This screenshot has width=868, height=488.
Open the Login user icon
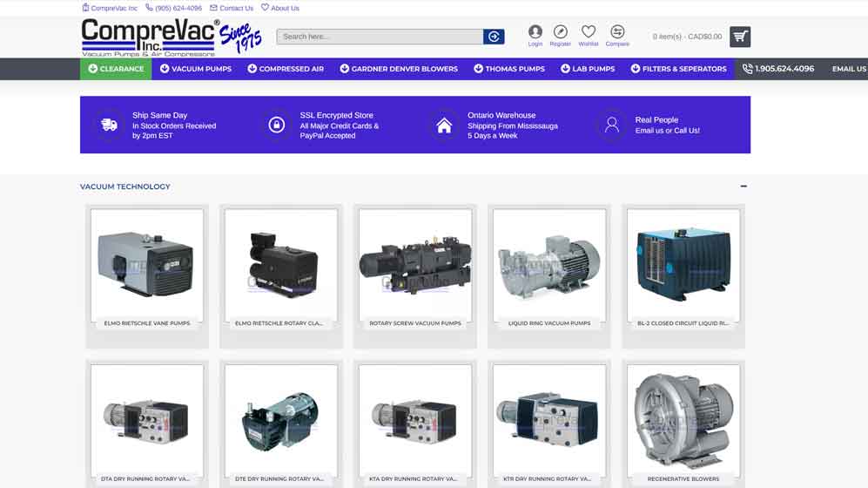(535, 32)
